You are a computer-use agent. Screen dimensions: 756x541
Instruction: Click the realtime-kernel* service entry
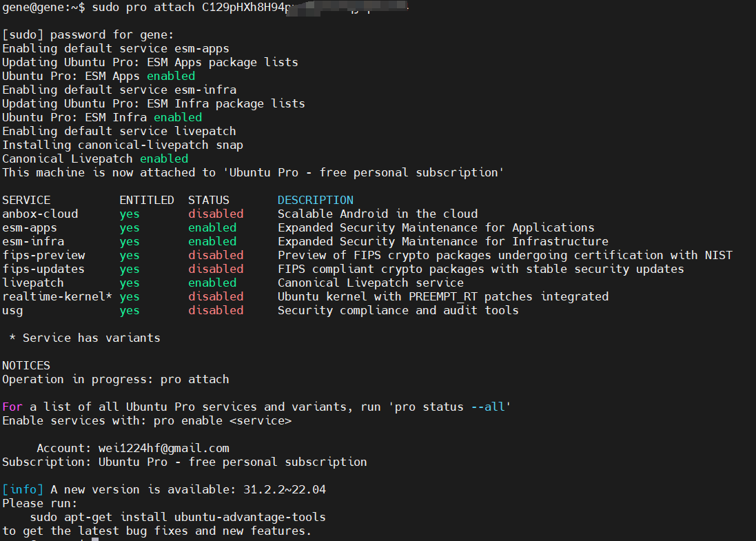coord(57,296)
